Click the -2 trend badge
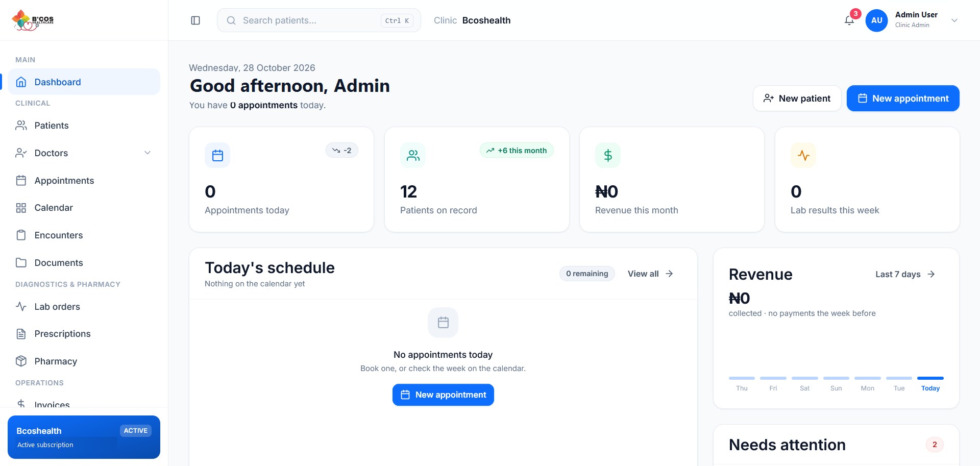 click(x=342, y=151)
